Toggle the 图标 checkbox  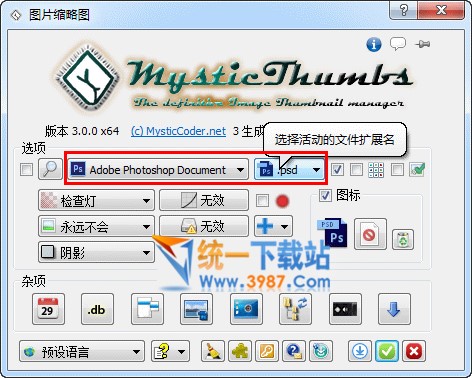325,195
